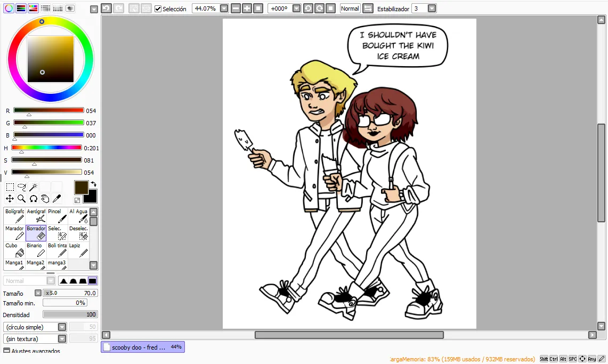The image size is (608, 364).
Task: Select the zoom magnifier tool
Action: point(22,199)
